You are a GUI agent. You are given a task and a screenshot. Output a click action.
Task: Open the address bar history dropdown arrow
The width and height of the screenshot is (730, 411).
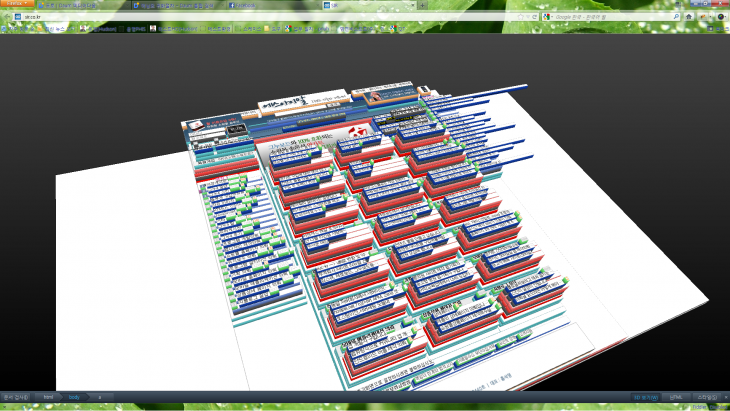coord(528,17)
